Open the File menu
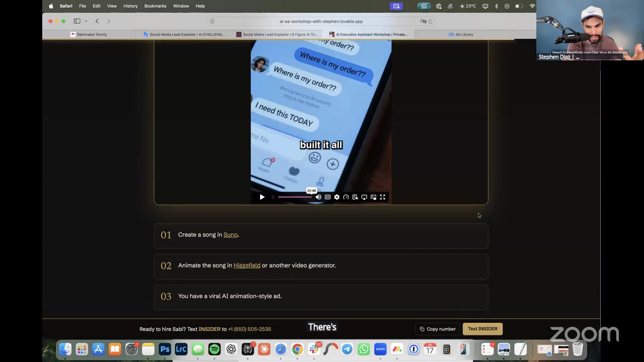This screenshot has height=362, width=644. 82,6
